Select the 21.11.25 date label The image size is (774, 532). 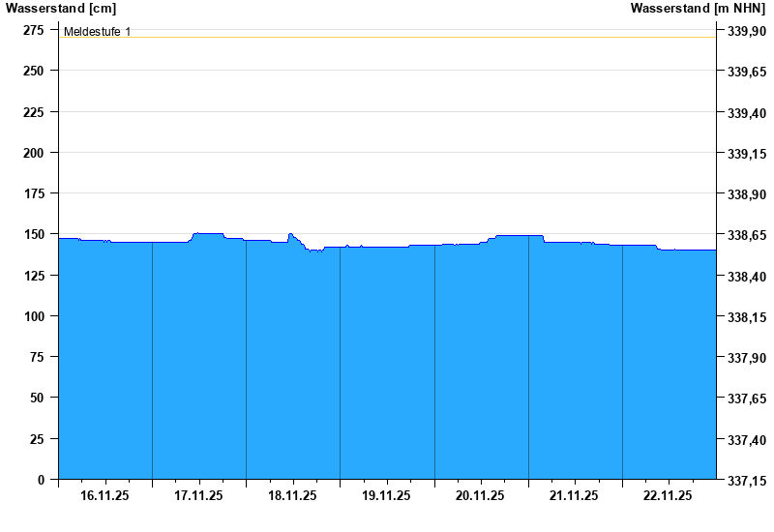point(575,495)
